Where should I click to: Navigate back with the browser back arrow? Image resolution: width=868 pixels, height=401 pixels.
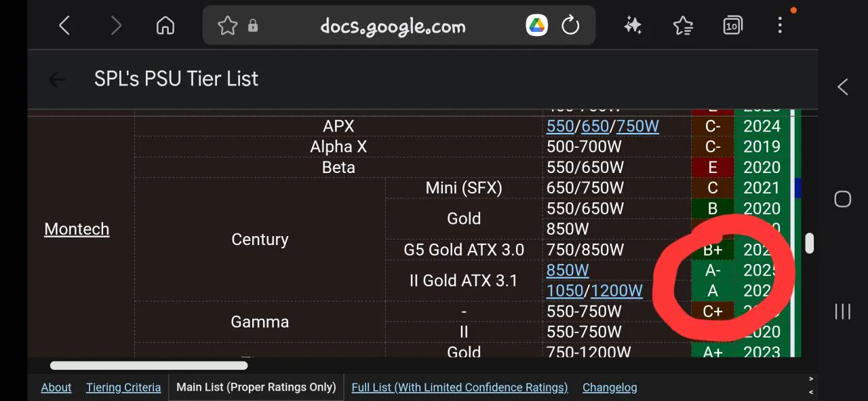tap(64, 25)
